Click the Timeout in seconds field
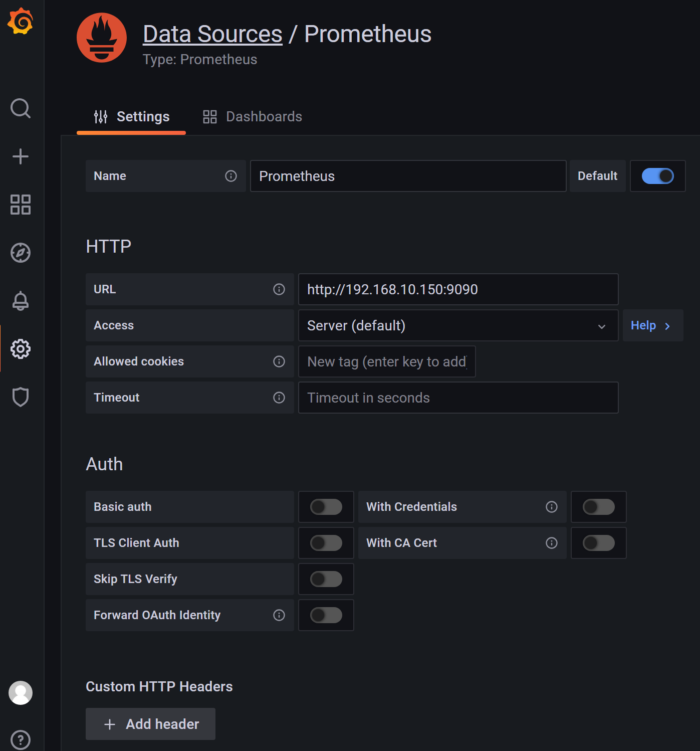 (458, 398)
